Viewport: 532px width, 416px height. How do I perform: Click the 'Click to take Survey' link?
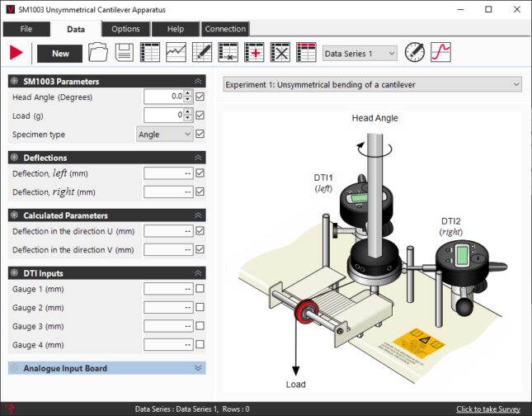[x=487, y=409]
